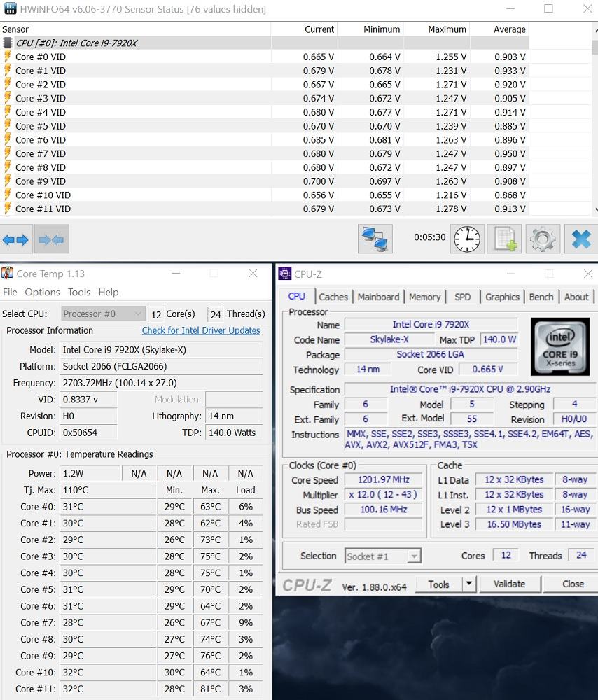Click the VID value 0.8337 v field
This screenshot has width=598, height=700.
tap(88, 399)
